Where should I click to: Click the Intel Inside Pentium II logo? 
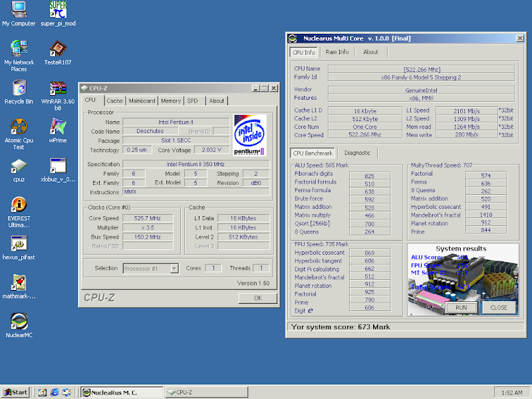[250, 135]
